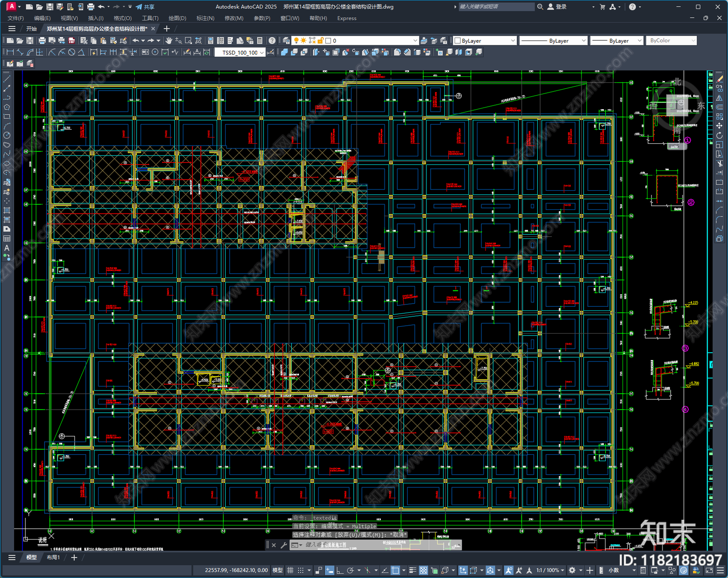Open the QuickCalc calculator icon
Viewport: 728px width, 578px height.
tap(260, 41)
